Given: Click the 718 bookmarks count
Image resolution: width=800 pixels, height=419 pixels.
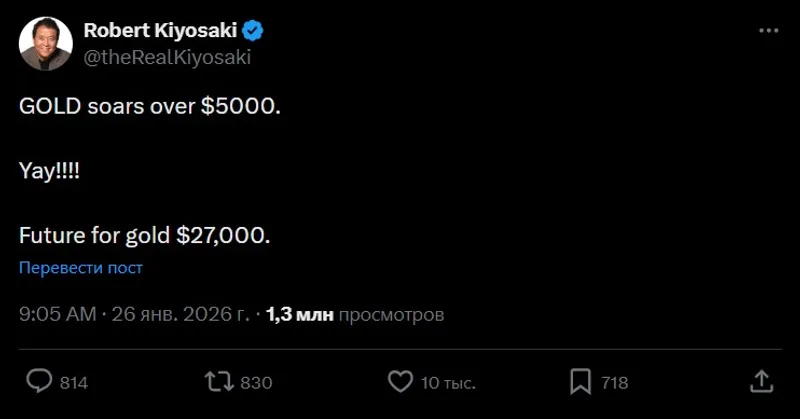Looking at the screenshot, I should point(613,382).
